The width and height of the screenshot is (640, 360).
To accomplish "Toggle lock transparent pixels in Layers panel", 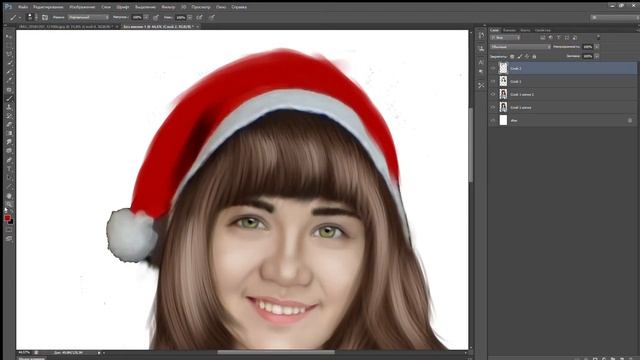I will [512, 56].
